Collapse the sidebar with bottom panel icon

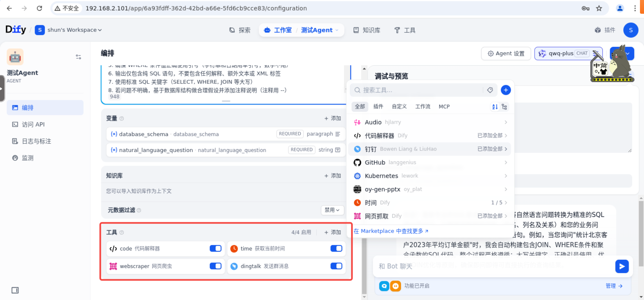pos(15,290)
